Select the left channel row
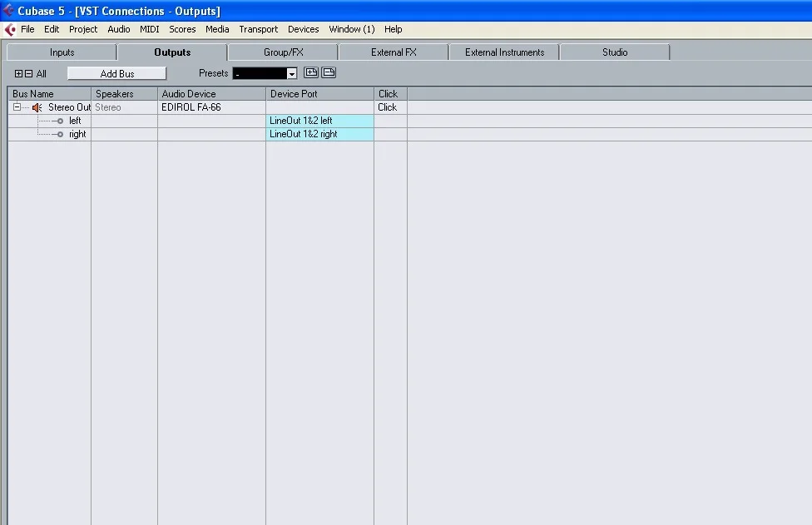 click(75, 121)
